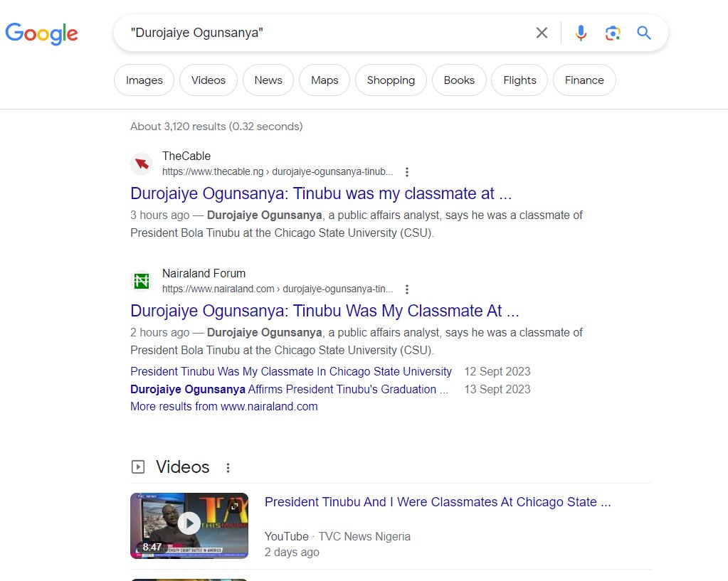Click the '12 Sept 2023' date

497,372
